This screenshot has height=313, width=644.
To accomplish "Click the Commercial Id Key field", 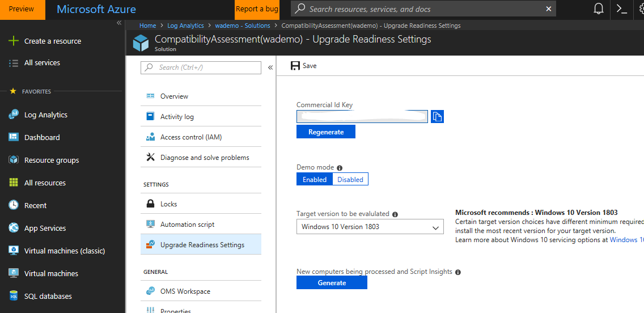I will coord(363,117).
